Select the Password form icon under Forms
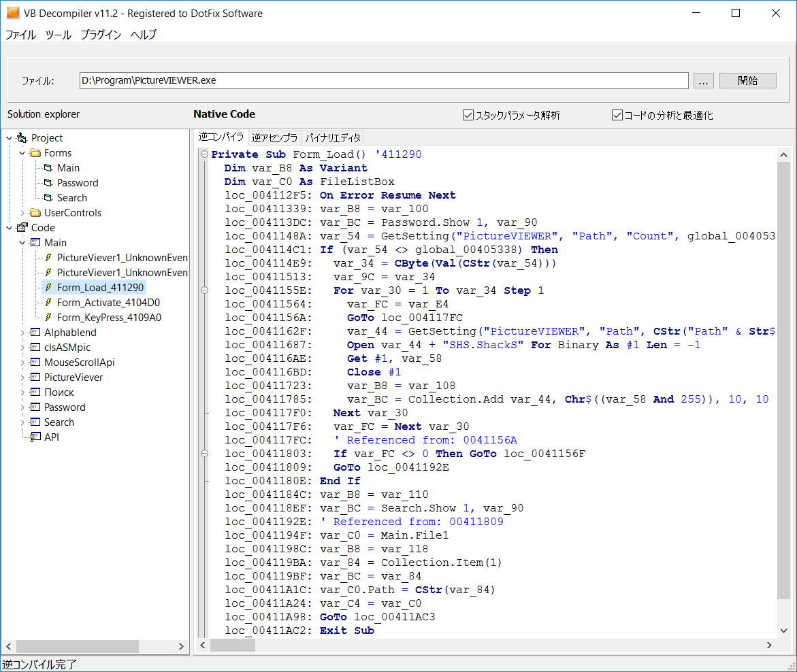This screenshot has height=672, width=797. (48, 182)
